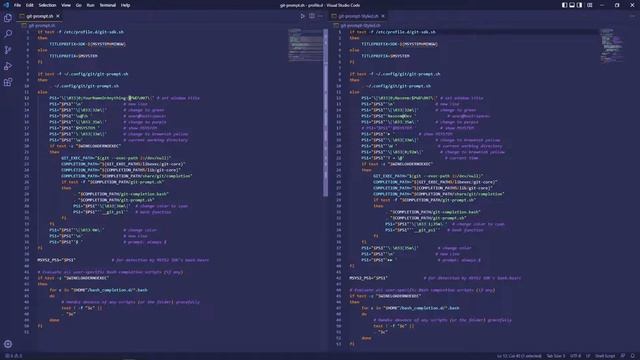Click file icon on left git-prompt.sh tab
This screenshot has width=640, height=360.
(x=22, y=16)
